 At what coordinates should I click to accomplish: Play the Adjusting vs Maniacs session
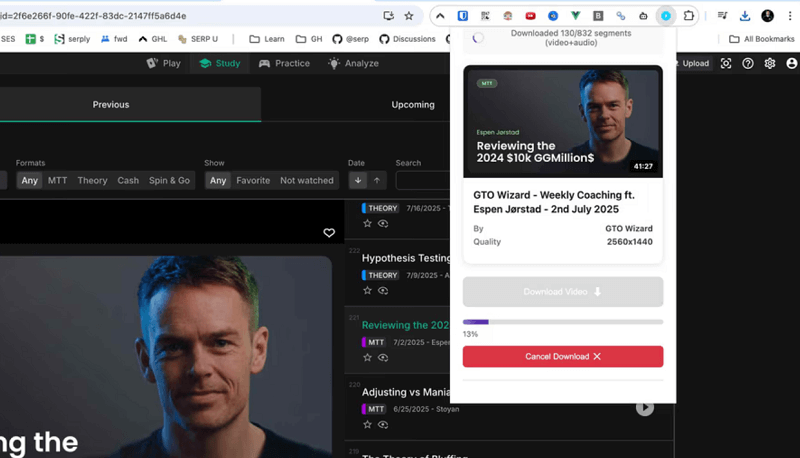pyautogui.click(x=644, y=408)
